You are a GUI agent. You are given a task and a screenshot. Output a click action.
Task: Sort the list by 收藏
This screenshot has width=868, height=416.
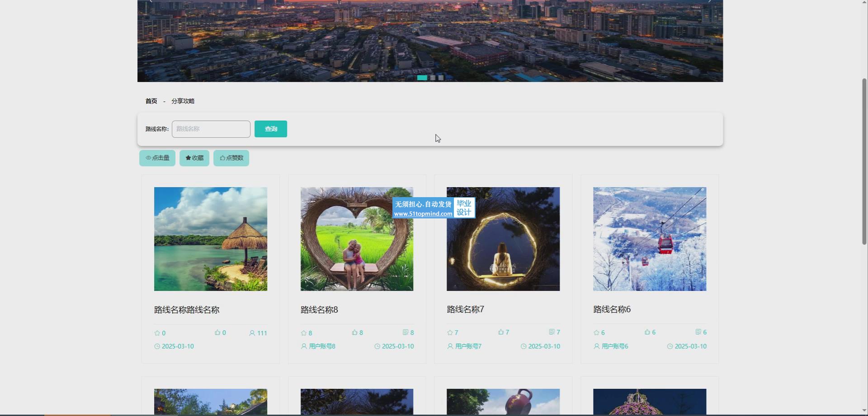point(194,158)
